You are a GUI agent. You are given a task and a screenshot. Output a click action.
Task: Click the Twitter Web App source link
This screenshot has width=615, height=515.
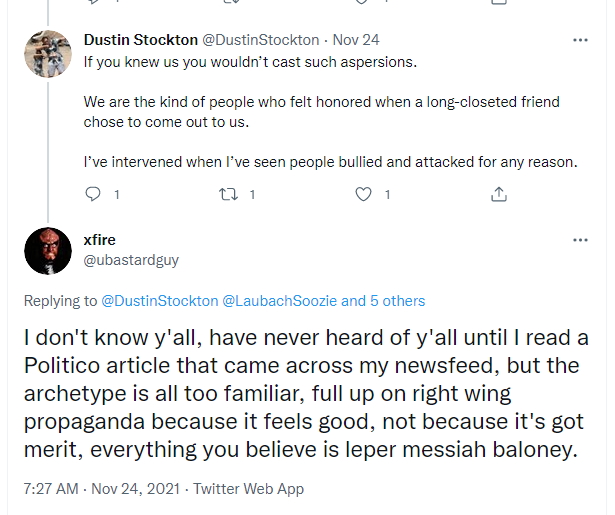[x=248, y=489]
